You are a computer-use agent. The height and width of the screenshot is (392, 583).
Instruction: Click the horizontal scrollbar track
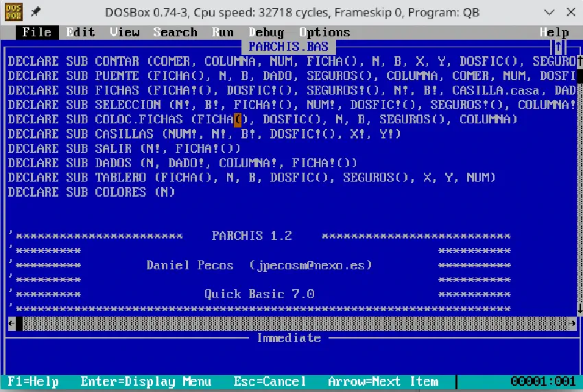click(x=296, y=323)
